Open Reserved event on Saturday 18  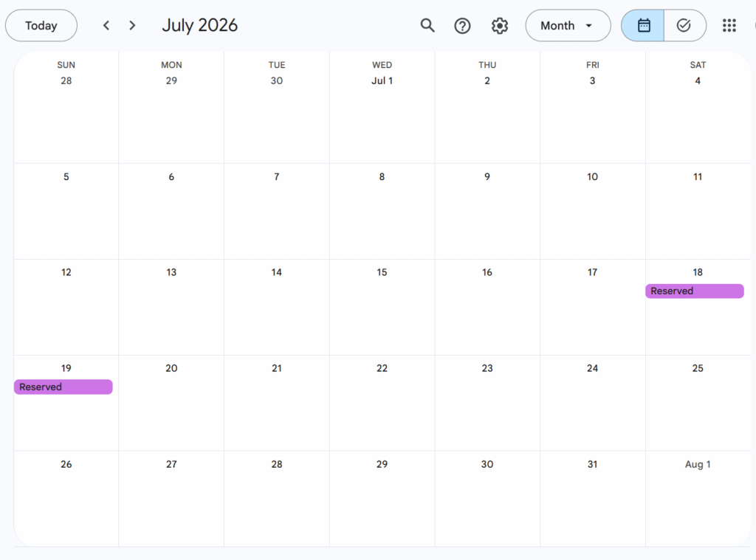694,291
